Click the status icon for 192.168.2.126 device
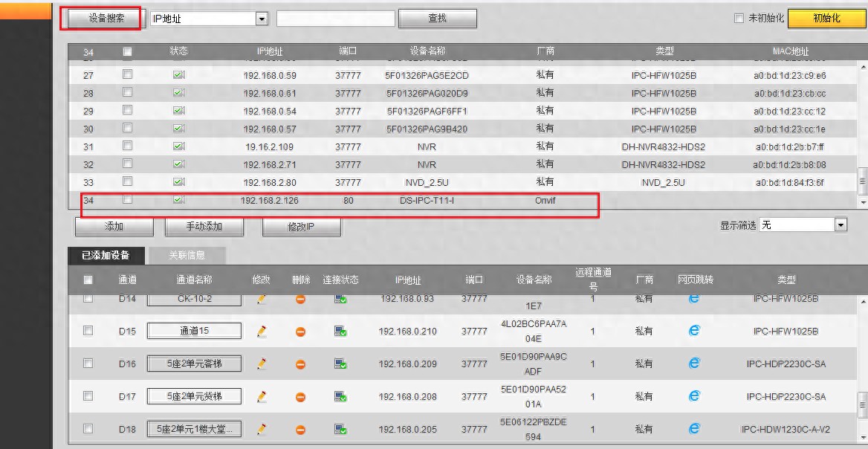Screen dimensions: 868x449 178,200
